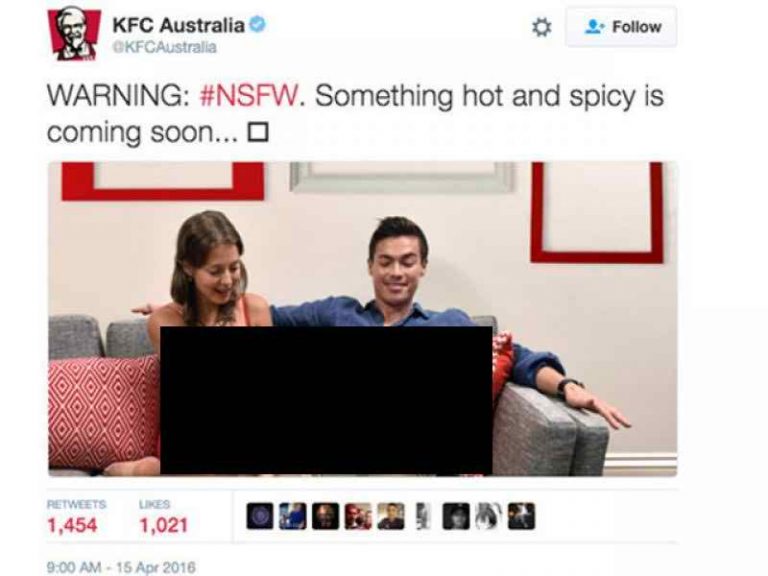Open the dark bearded face avatar
The image size is (768, 576).
[325, 516]
